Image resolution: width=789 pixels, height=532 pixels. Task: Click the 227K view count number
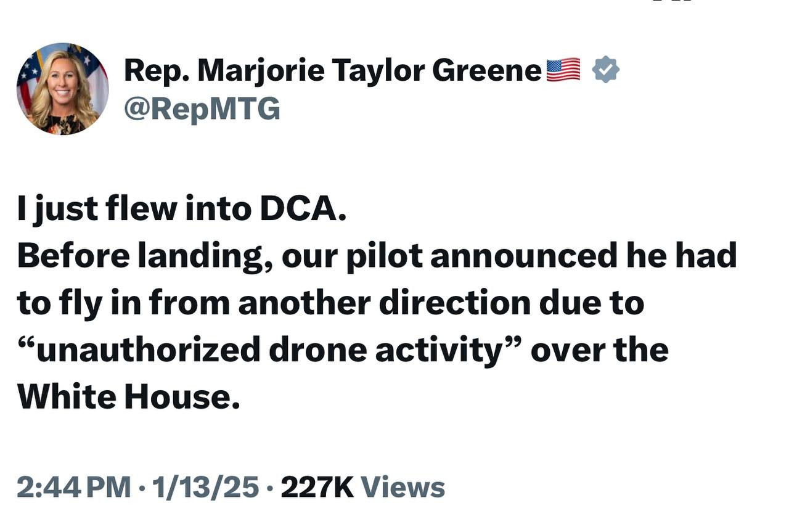coord(317,487)
